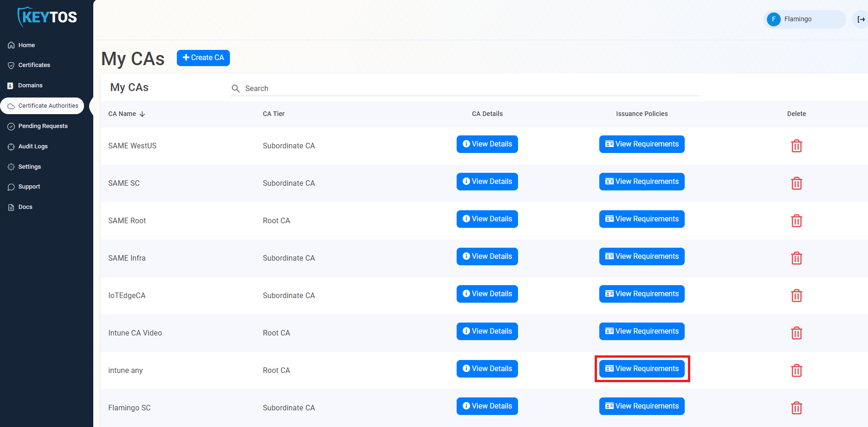This screenshot has width=868, height=427.
Task: Open Pending Requests from the sidebar
Action: 42,126
